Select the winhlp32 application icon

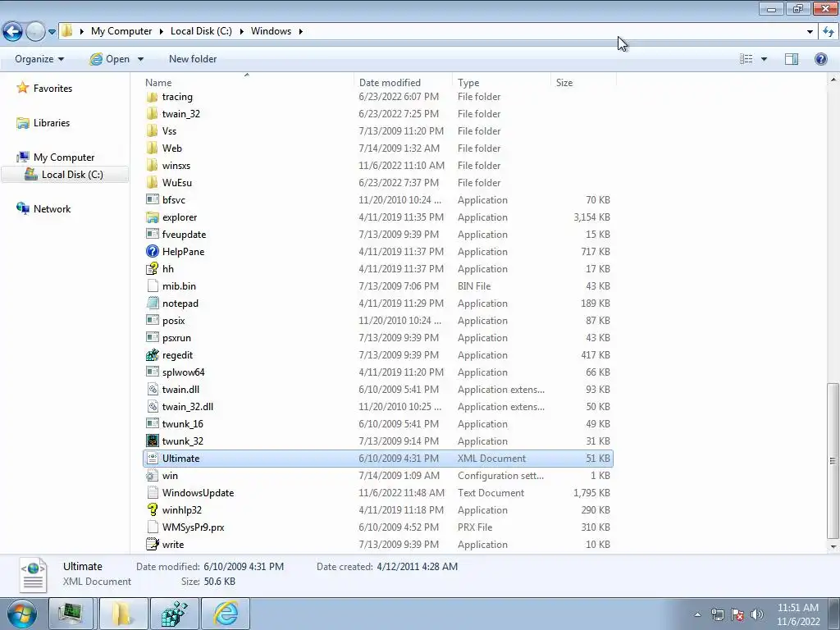[152, 509]
